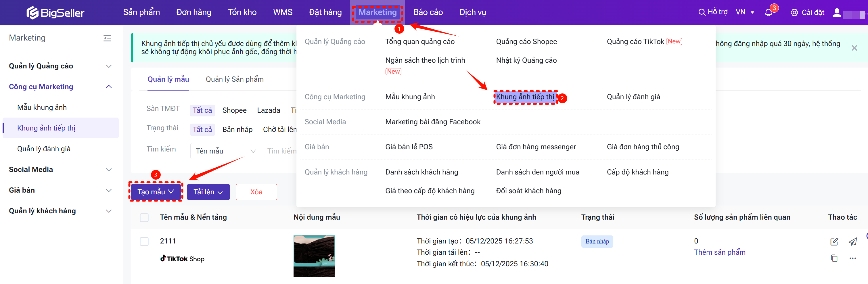Image resolution: width=868 pixels, height=284 pixels.
Task: Click the template 2111 preview thumbnail
Action: point(314,256)
